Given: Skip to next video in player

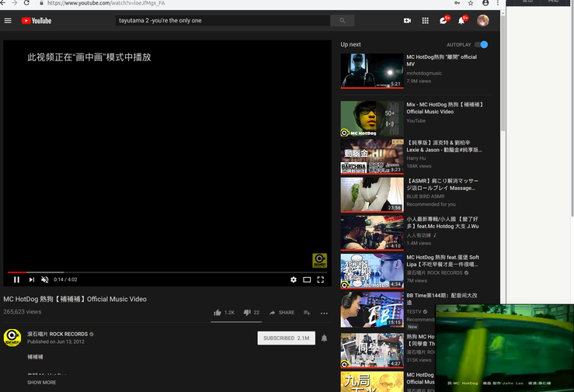Looking at the screenshot, I should 31,279.
